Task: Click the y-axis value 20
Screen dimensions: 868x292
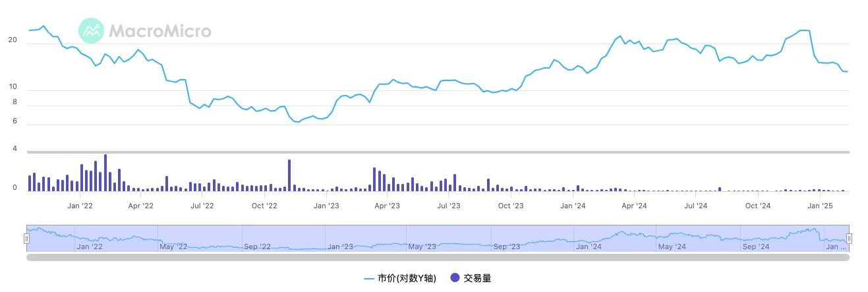Action: (x=12, y=40)
